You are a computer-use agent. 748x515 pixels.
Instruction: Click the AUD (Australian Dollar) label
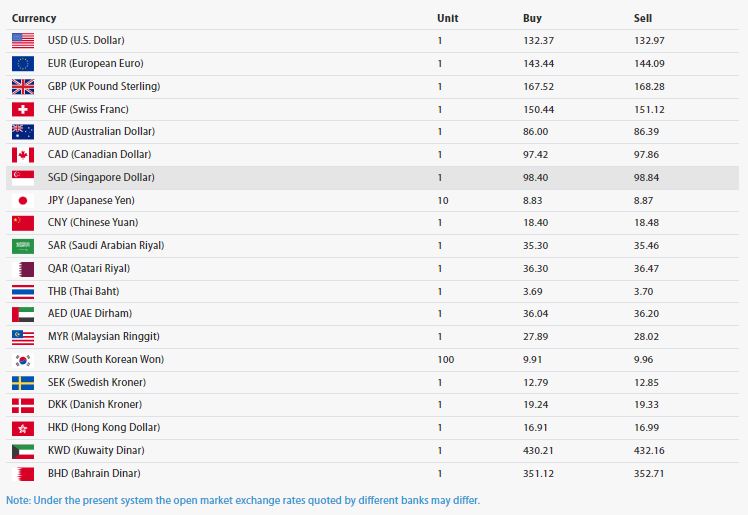coord(101,131)
